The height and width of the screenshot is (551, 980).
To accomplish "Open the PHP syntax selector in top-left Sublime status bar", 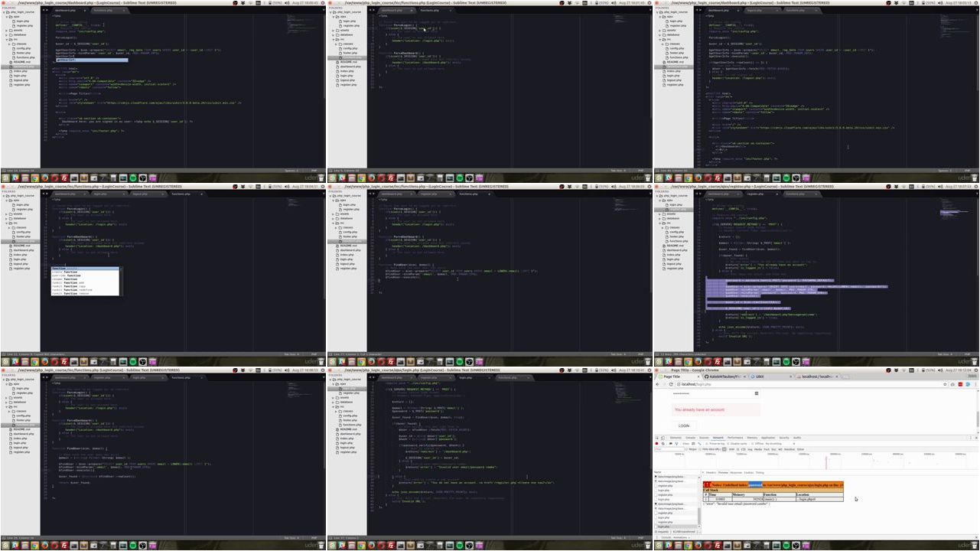I will point(314,171).
